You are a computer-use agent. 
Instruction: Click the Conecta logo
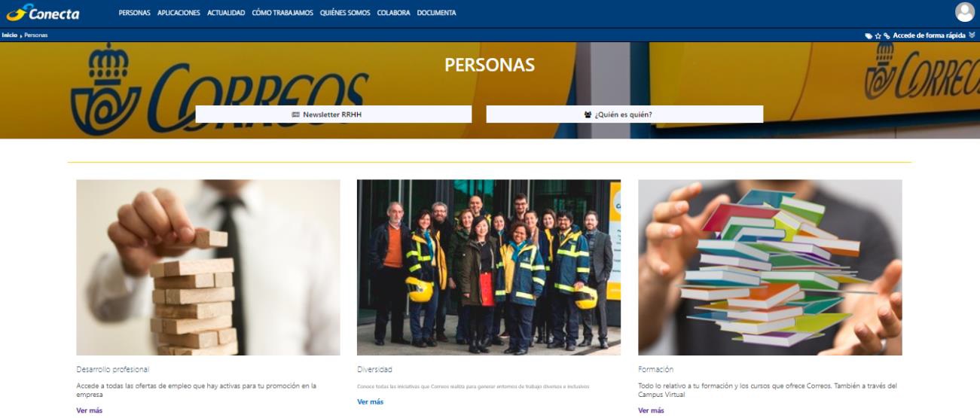[42, 12]
